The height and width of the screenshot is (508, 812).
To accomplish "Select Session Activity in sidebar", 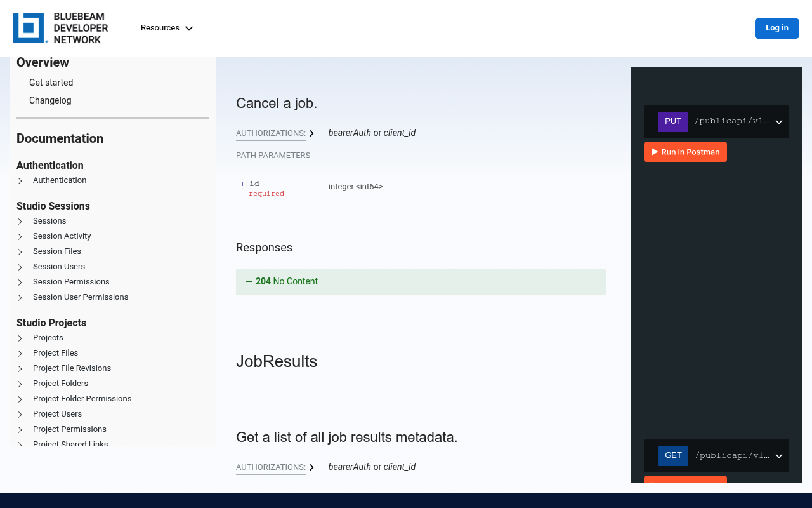I will 62,236.
